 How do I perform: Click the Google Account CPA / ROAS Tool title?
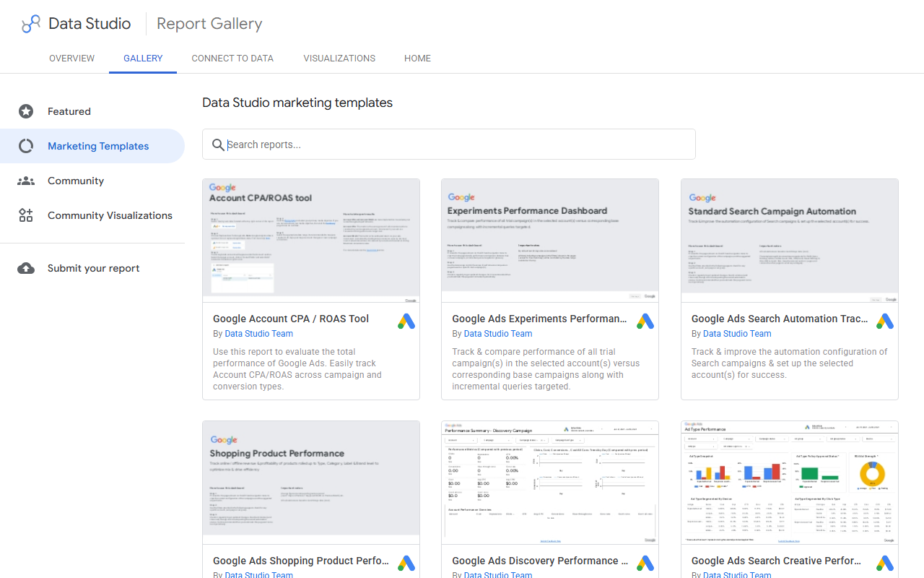pos(291,319)
